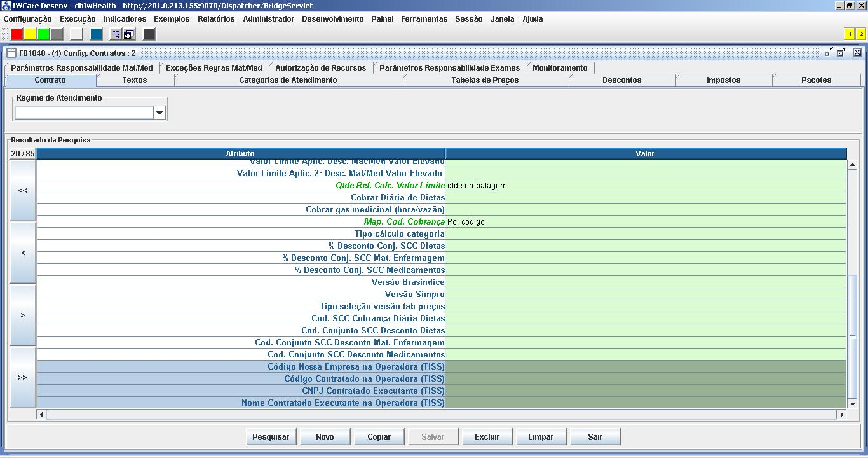Open the Relatórios menu
The height and width of the screenshot is (458, 868).
click(x=216, y=19)
